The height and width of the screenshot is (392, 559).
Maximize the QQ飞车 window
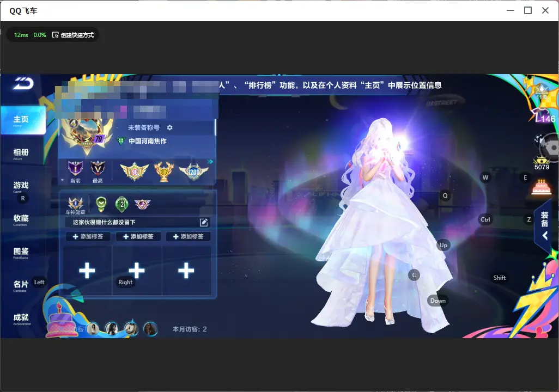coord(528,10)
